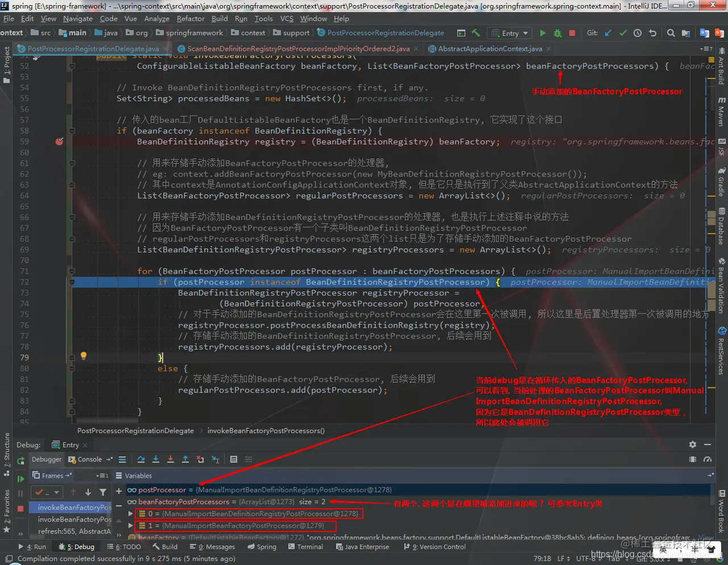The height and width of the screenshot is (565, 728).
Task: Open the UTF-8 encoding selector
Action: tap(590, 559)
